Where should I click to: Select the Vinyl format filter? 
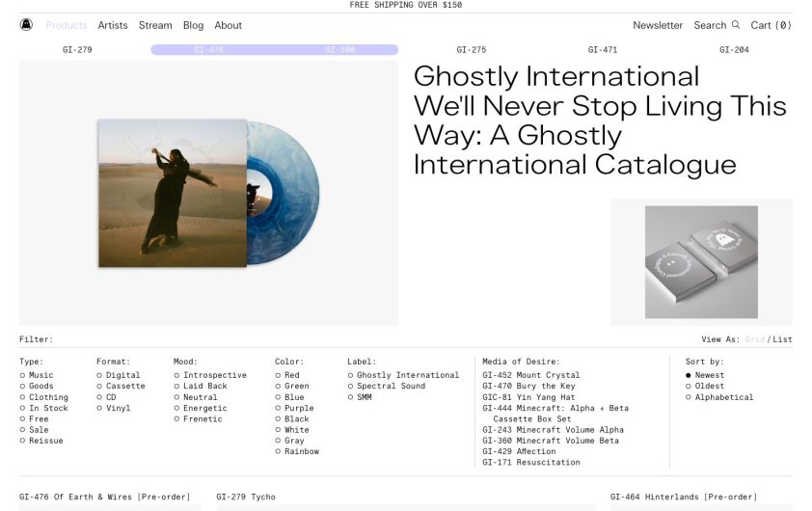point(114,408)
